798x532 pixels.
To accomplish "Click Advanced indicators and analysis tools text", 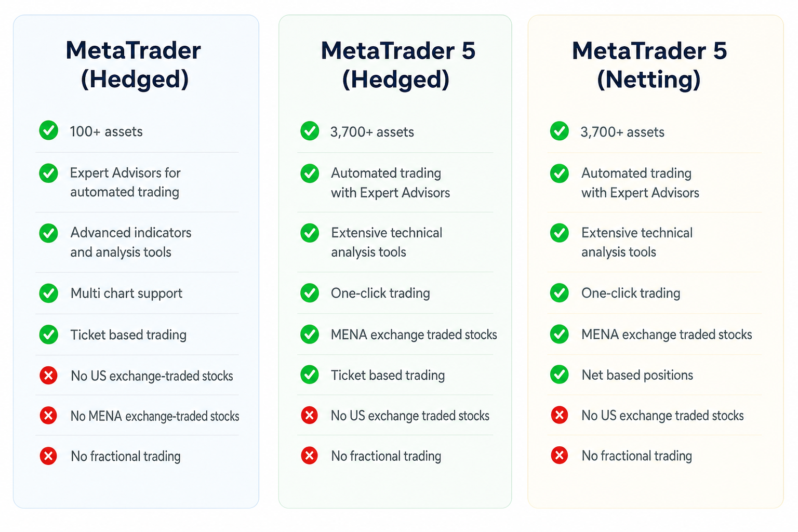I will coord(131,242).
